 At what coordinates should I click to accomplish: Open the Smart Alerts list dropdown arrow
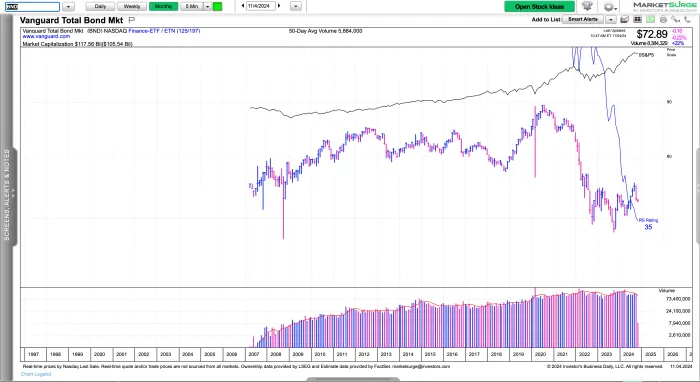[x=611, y=19]
